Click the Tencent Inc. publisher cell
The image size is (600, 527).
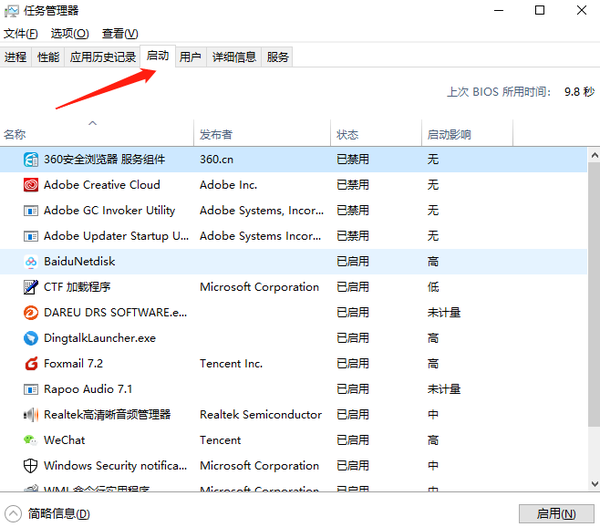pos(231,364)
